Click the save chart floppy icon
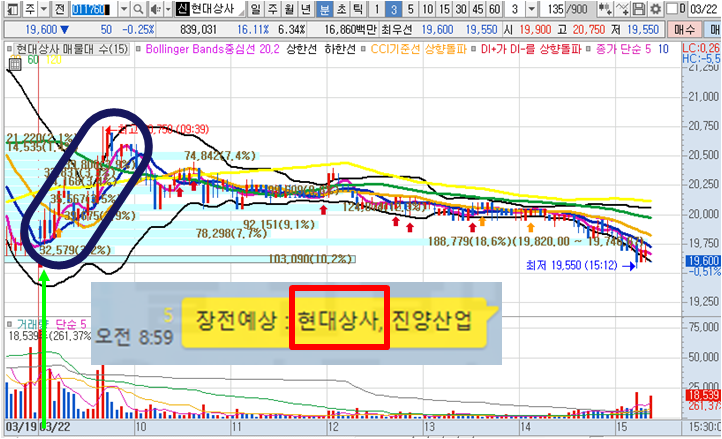The height and width of the screenshot is (439, 722). coord(638,9)
